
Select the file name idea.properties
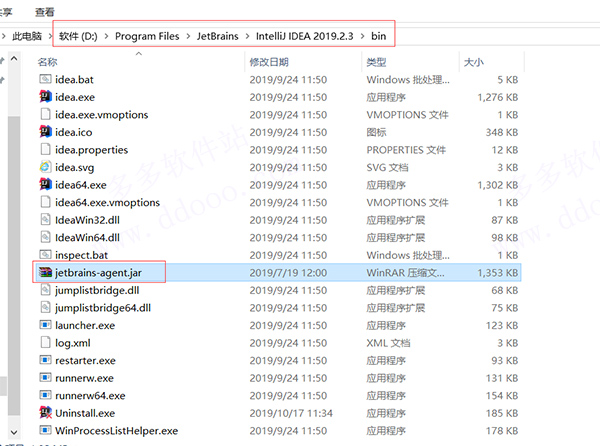pos(91,150)
